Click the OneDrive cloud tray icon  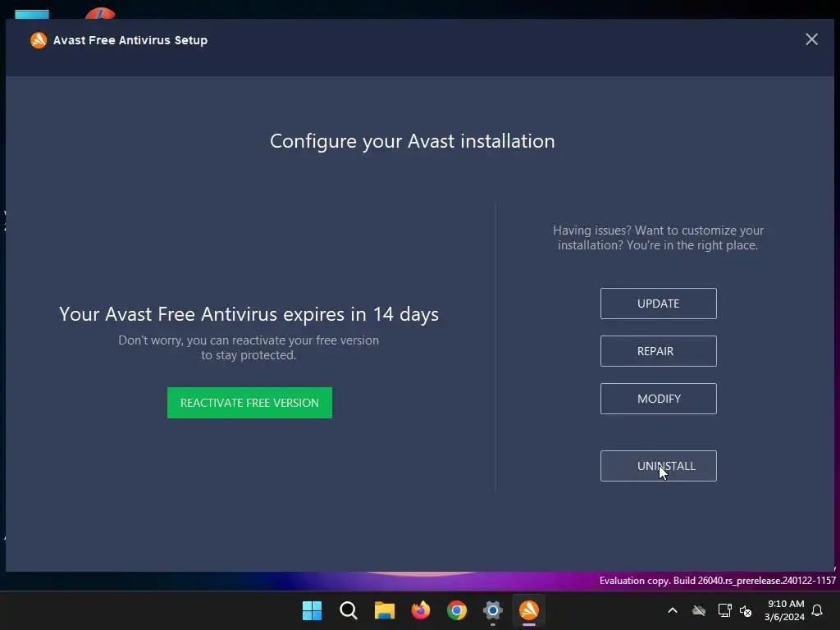(x=699, y=610)
